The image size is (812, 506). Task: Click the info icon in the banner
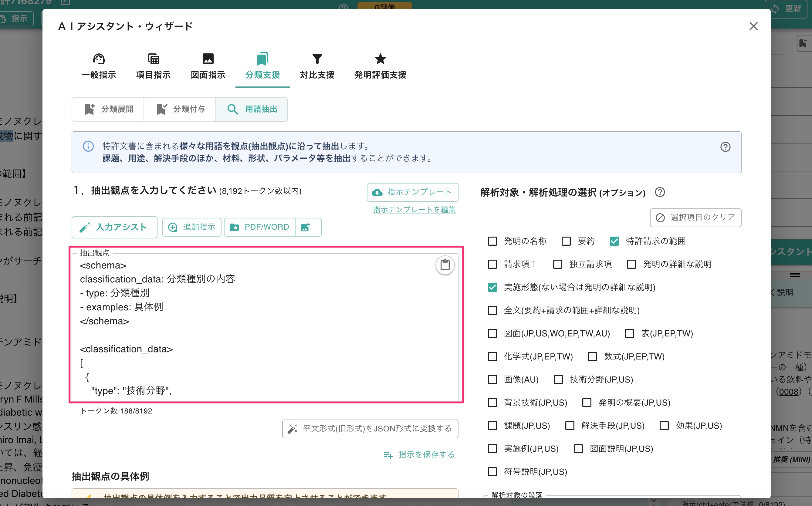coord(88,146)
